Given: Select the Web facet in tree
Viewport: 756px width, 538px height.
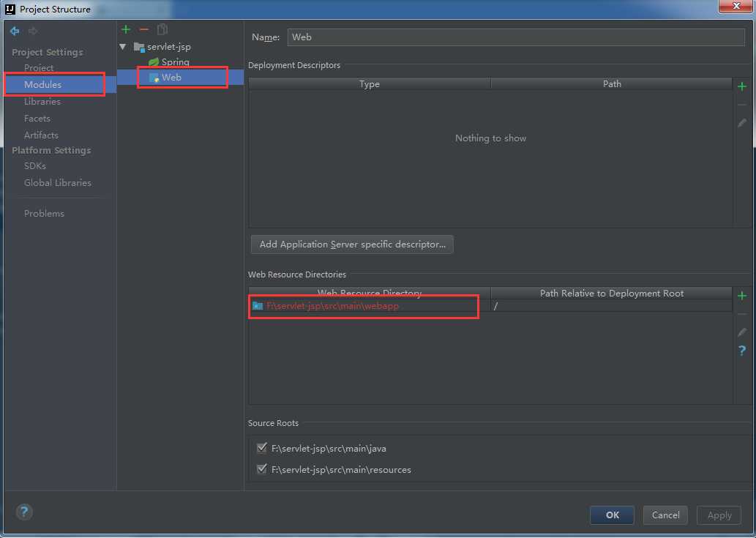Looking at the screenshot, I should click(x=171, y=78).
